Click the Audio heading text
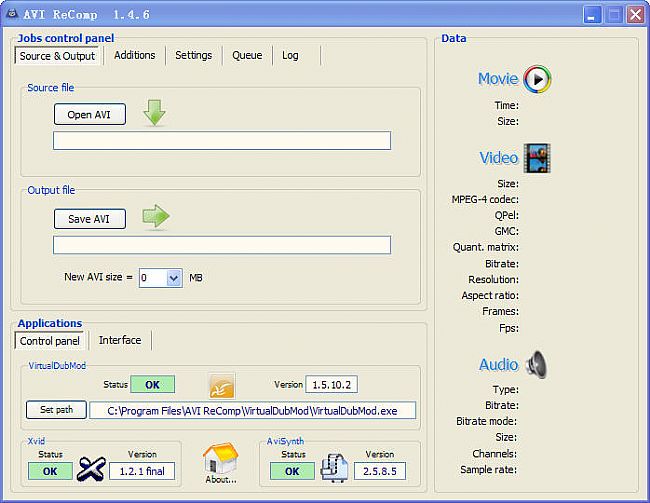Screen dimensions: 650x503 pyautogui.click(x=499, y=365)
